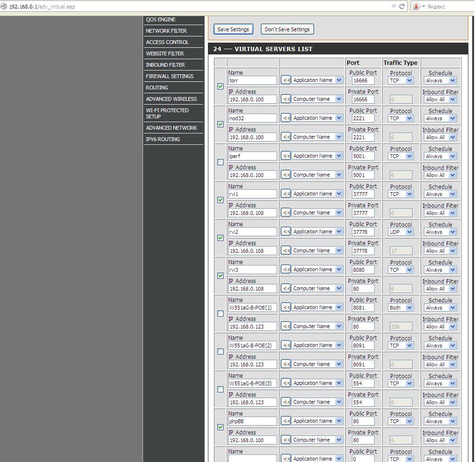Viewport: 476px width, 462px height.
Task: Open Access Control in sidebar
Action: 174,42
